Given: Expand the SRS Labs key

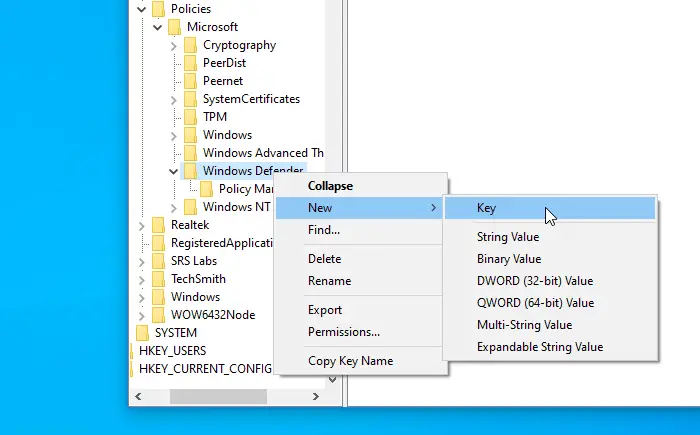Looking at the screenshot, I should point(142,261).
